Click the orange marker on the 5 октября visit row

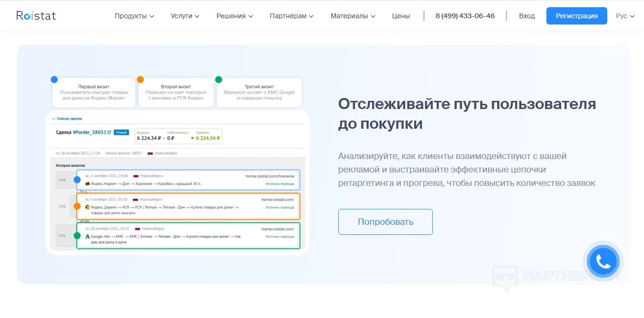[x=77, y=206]
